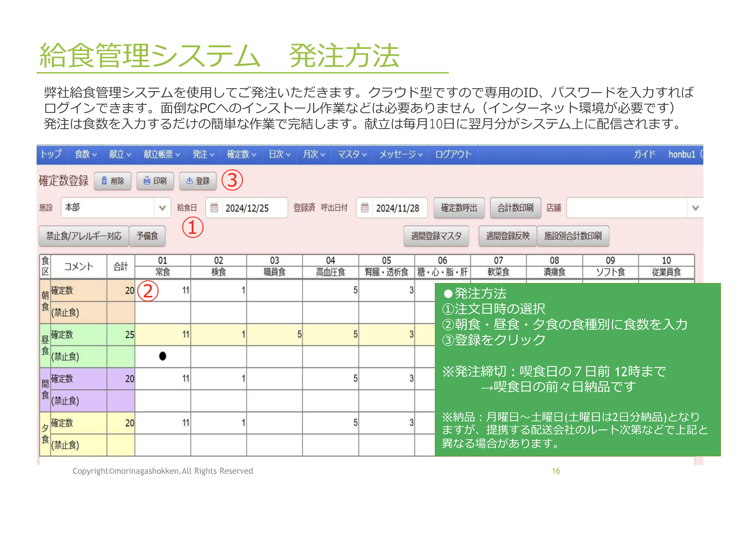Click the printer icon on 印刷 button
Screen dimensions: 756x534
147,180
